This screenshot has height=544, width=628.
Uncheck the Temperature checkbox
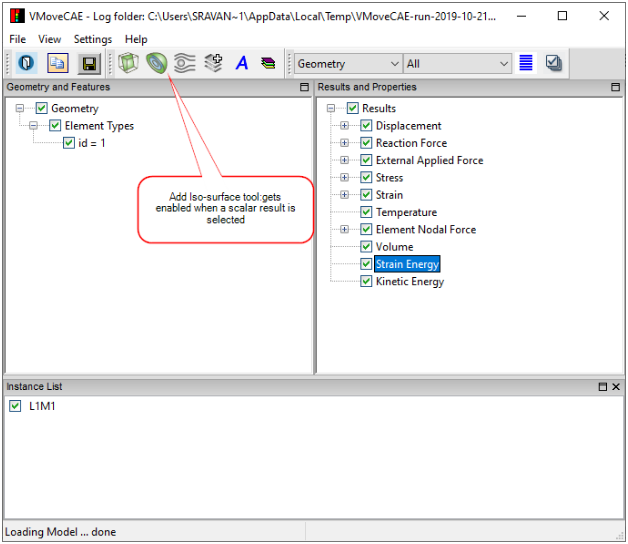[x=366, y=212]
